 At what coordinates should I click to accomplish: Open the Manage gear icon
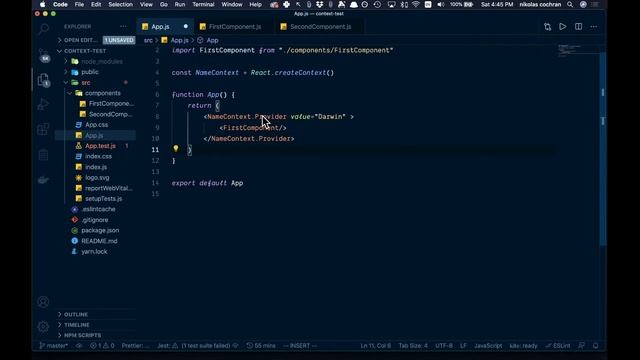(x=43, y=326)
